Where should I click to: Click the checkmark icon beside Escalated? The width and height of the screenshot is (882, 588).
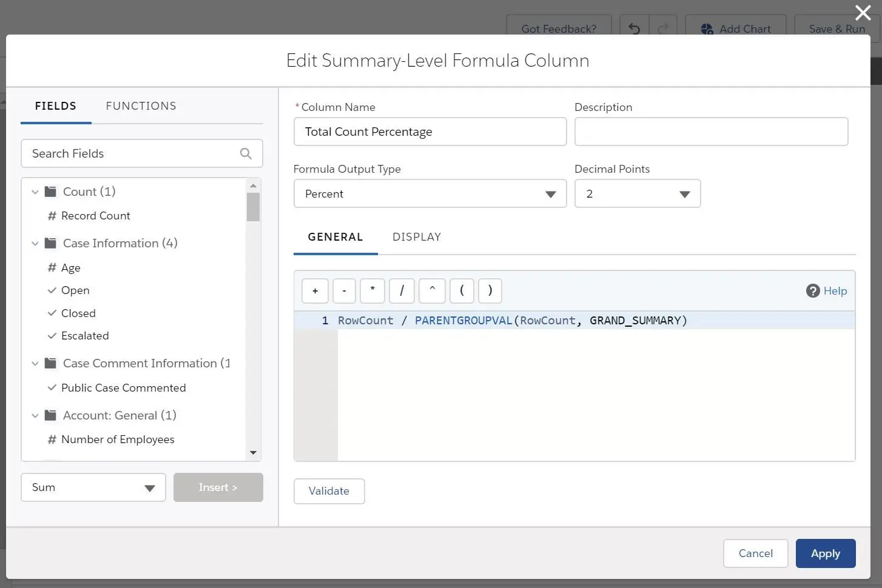tap(52, 336)
